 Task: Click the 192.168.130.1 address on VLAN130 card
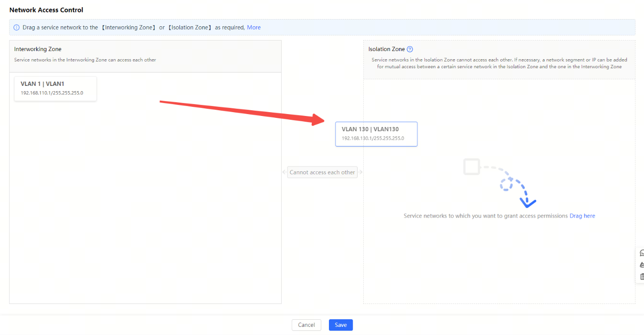coord(372,138)
